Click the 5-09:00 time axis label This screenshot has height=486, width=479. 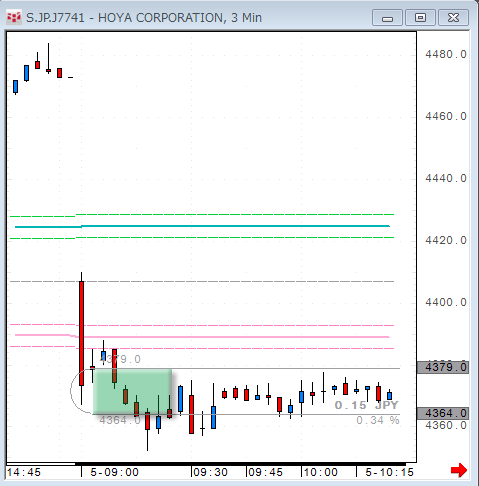114,472
